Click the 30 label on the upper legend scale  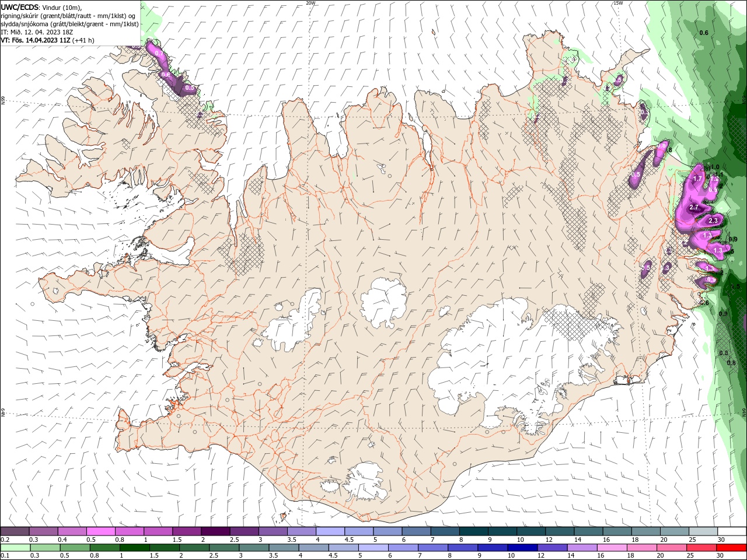point(721,540)
